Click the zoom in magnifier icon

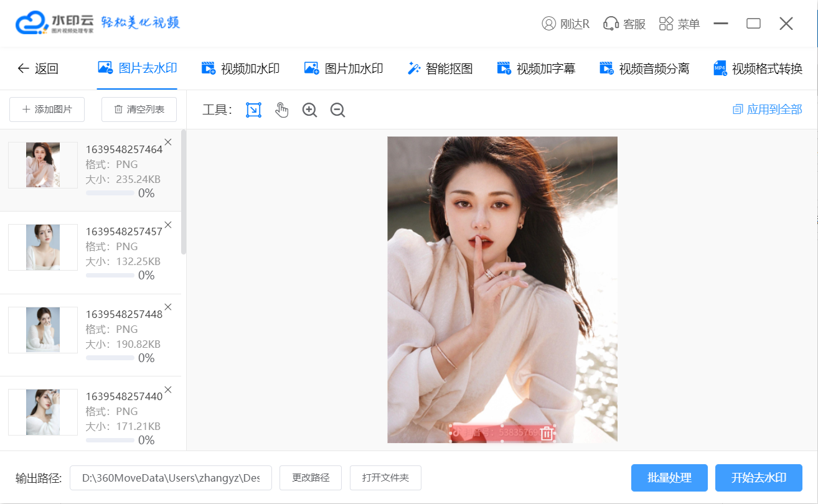[309, 110]
